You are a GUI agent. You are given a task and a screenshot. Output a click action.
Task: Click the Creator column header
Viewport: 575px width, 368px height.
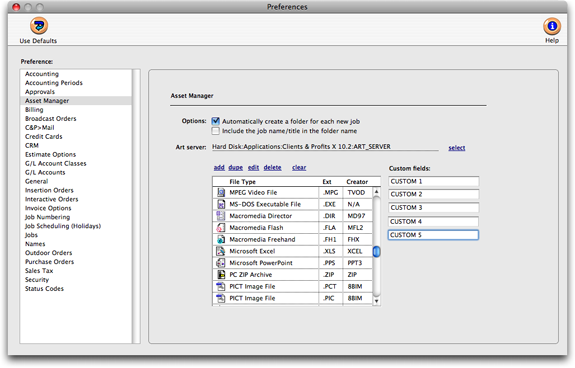357,182
